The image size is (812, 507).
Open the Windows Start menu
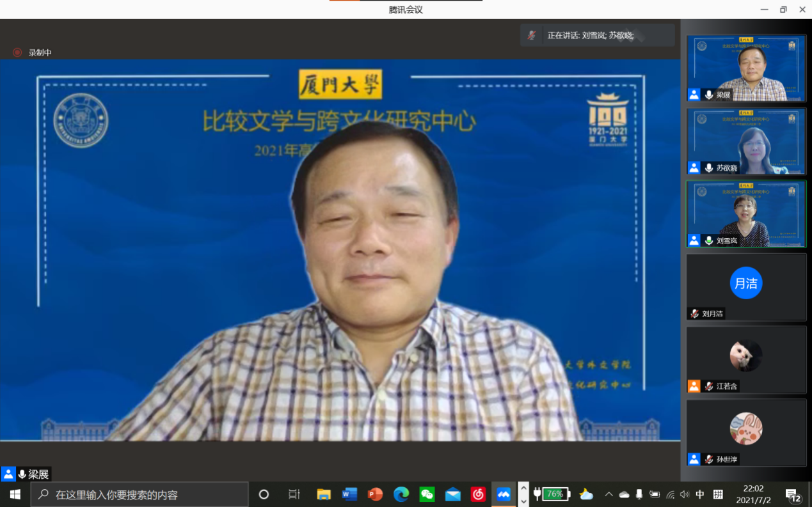point(15,494)
